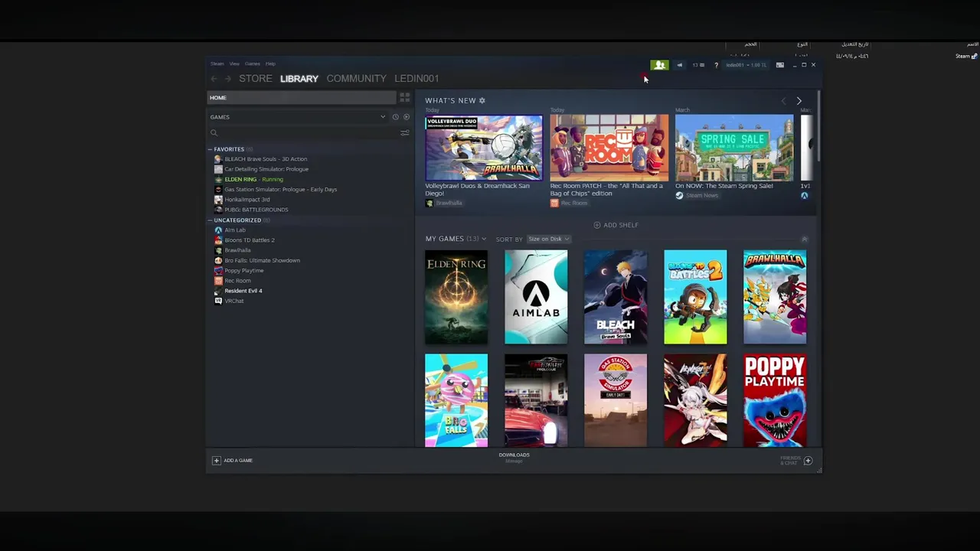Open Bleach Brave Souls cover art
This screenshot has width=980, height=551.
616,297
